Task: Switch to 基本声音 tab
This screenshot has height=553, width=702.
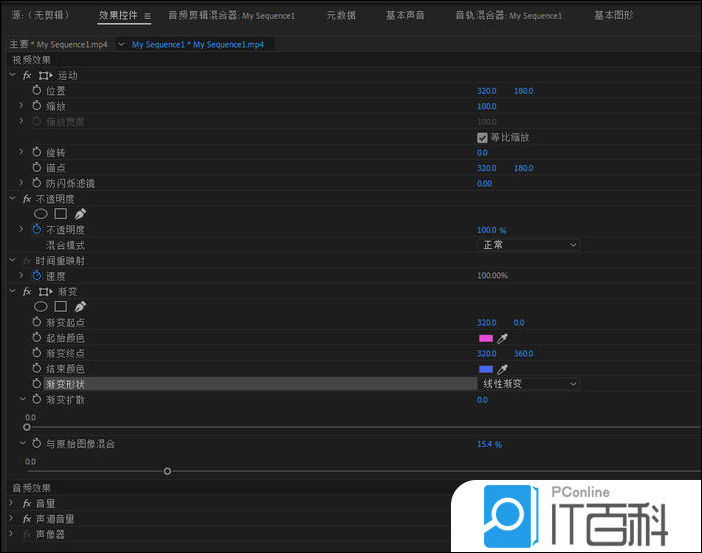Action: click(x=405, y=16)
